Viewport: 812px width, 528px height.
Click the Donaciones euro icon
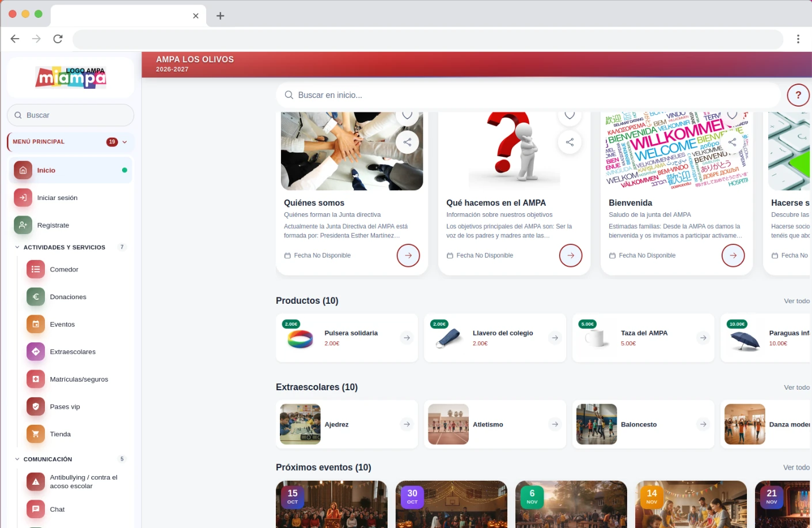coord(36,297)
